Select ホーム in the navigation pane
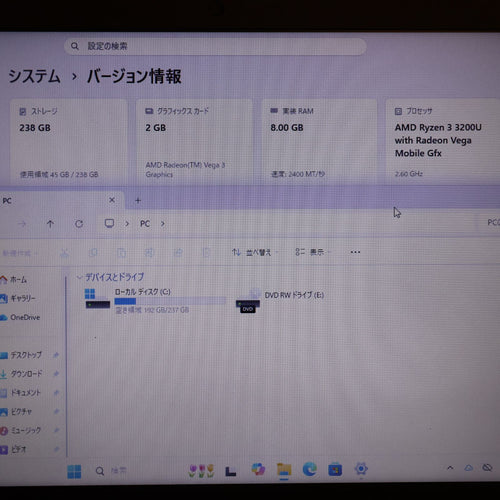Image resolution: width=500 pixels, height=500 pixels. pos(14,280)
